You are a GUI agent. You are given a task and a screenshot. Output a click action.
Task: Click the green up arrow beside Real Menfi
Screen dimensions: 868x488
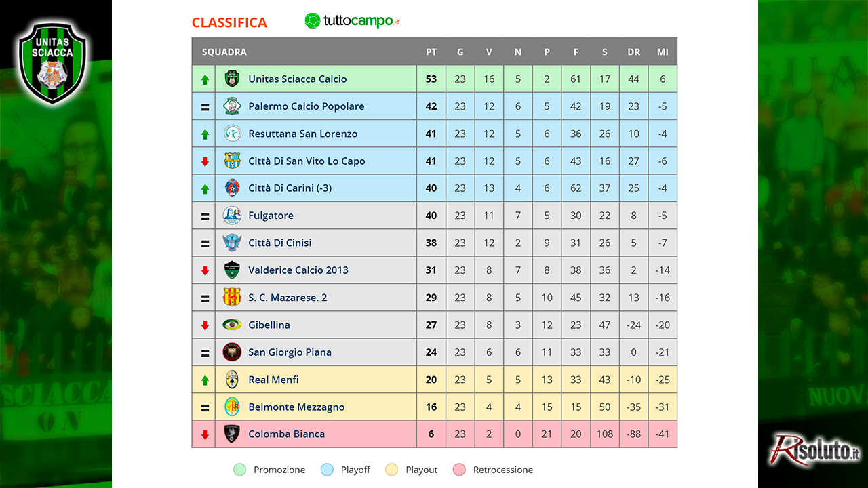pyautogui.click(x=205, y=380)
